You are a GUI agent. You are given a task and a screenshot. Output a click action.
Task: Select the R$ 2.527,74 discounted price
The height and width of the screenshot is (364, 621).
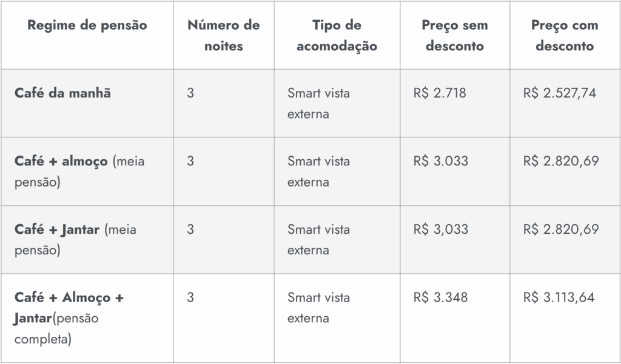[560, 93]
